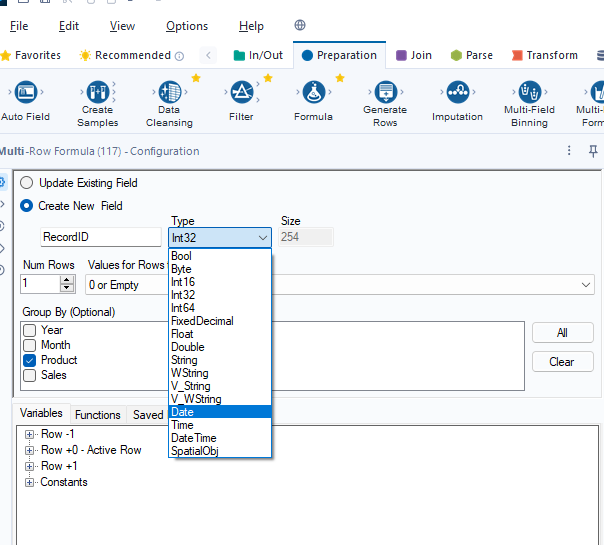Viewport: 604px width, 545px height.
Task: Select the Generate Rows tool icon
Action: tap(385, 92)
